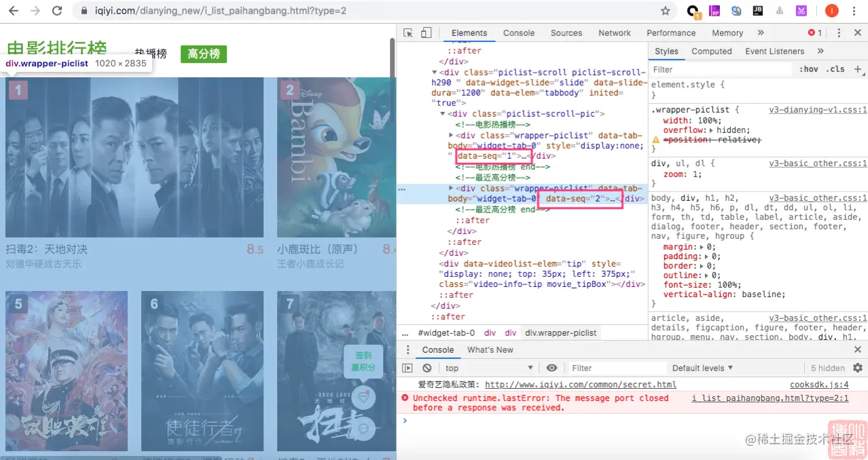
Task: Select the inspect element picker icon
Action: [408, 33]
